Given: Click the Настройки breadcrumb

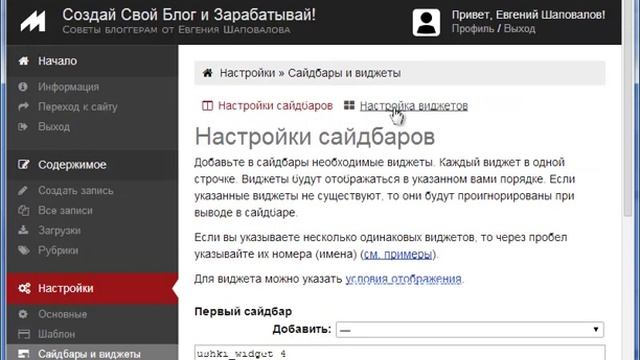Looking at the screenshot, I should click(x=247, y=73).
